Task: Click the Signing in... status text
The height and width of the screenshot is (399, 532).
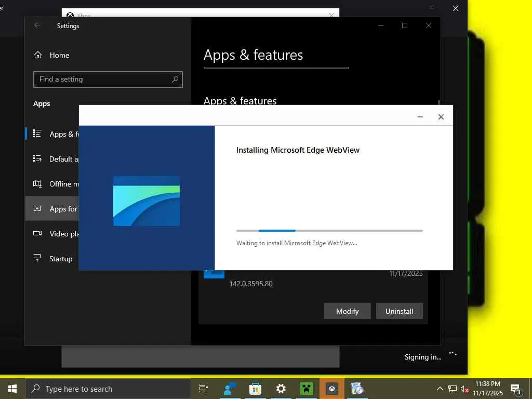Action: (x=423, y=357)
